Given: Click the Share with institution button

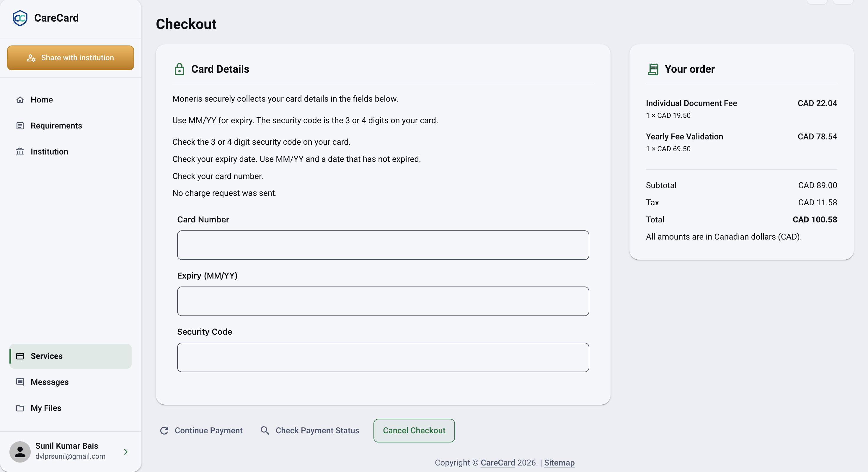Looking at the screenshot, I should 71,58.
